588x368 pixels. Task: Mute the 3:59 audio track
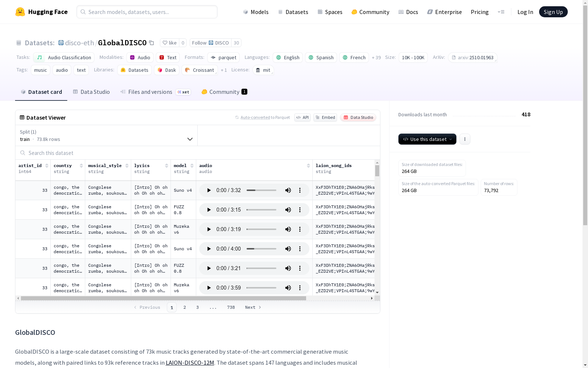pyautogui.click(x=288, y=288)
